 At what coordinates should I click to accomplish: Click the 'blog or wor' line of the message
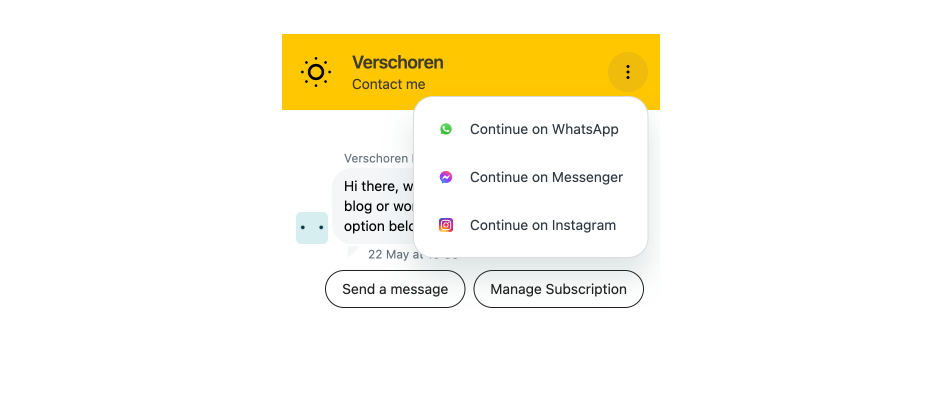[x=378, y=207]
